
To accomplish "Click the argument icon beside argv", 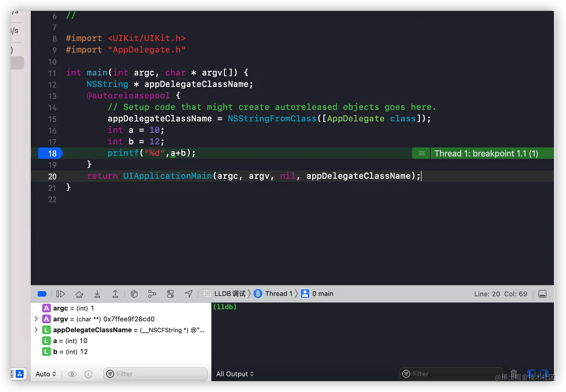I will (x=46, y=319).
